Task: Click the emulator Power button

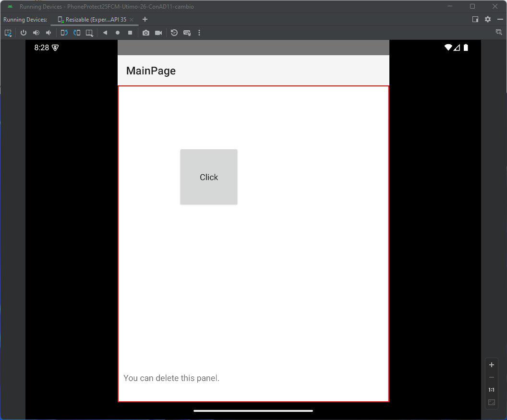Action: (x=23, y=33)
